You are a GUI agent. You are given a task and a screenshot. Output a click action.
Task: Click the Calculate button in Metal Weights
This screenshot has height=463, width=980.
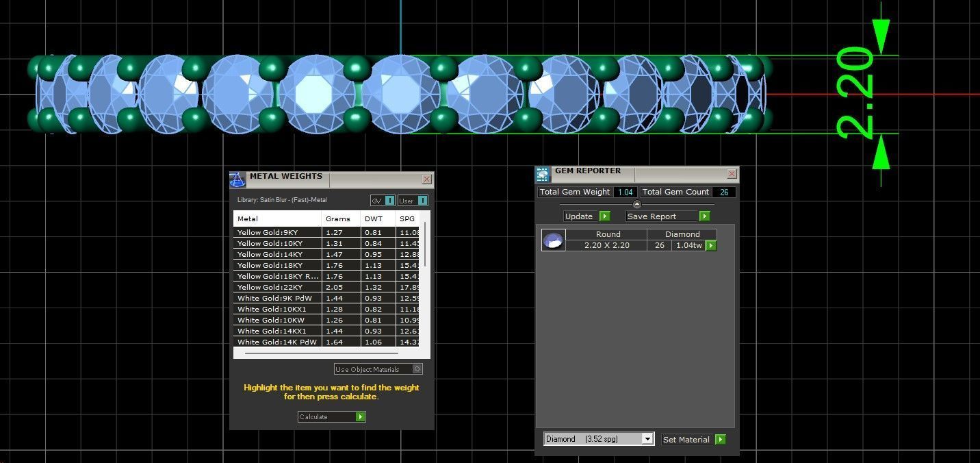332,416
